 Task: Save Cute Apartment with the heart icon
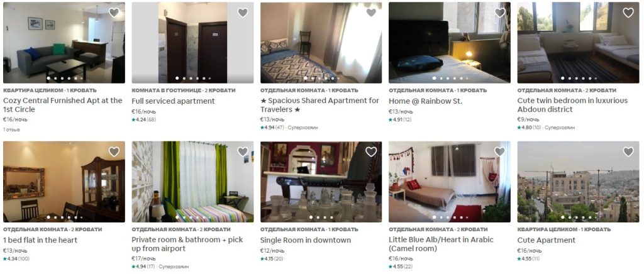click(628, 151)
